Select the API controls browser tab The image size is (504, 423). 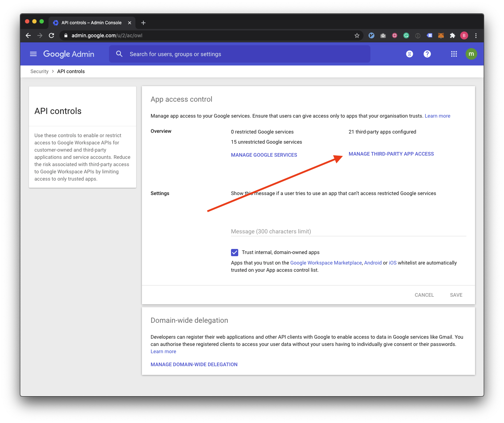coord(91,22)
